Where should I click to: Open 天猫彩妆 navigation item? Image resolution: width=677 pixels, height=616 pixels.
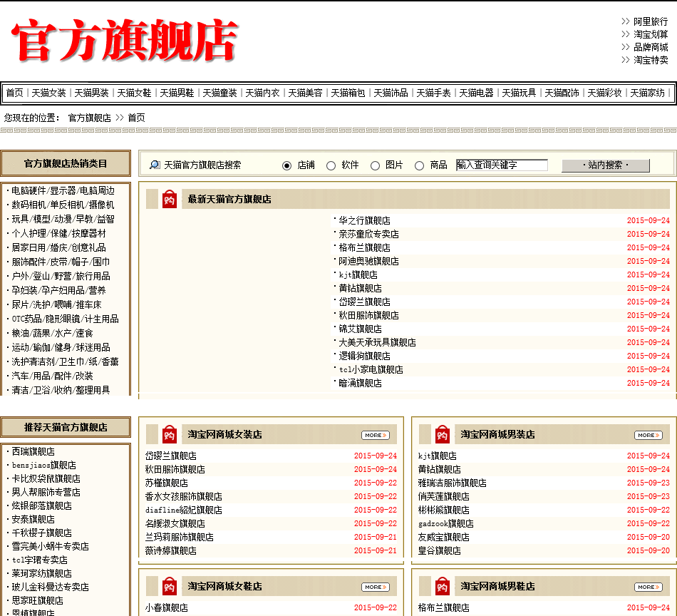pyautogui.click(x=604, y=93)
